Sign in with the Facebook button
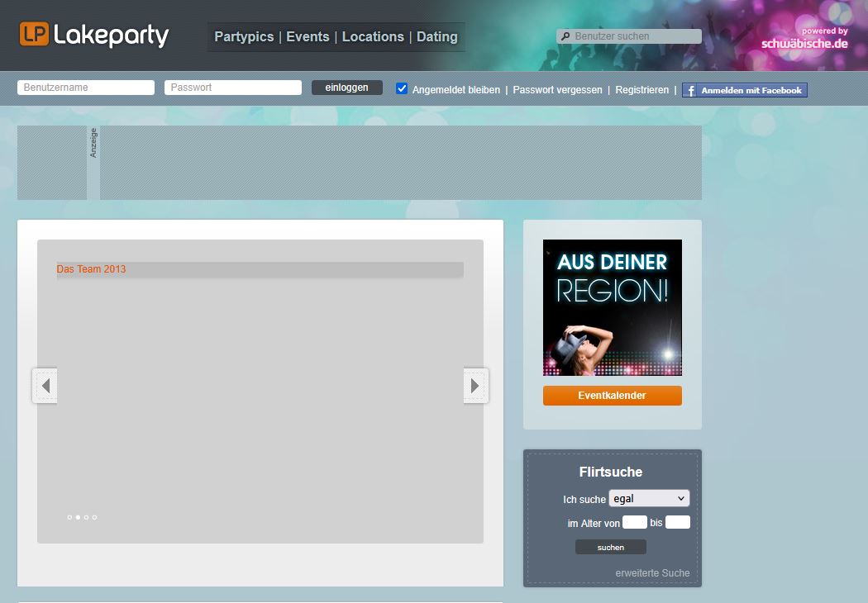Viewport: 868px width, 603px height. [744, 90]
